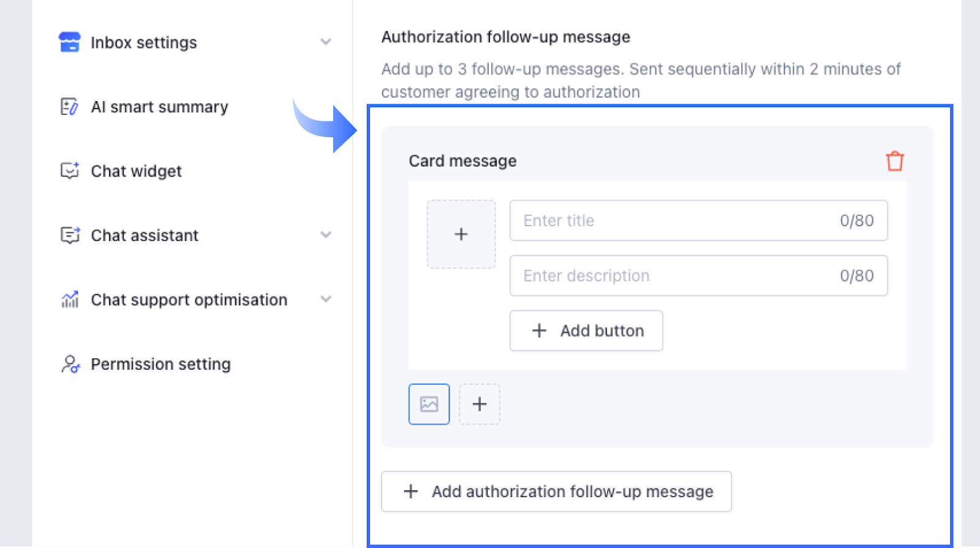Select the image card thumbnail icon
This screenshot has height=548, width=980.
click(429, 404)
